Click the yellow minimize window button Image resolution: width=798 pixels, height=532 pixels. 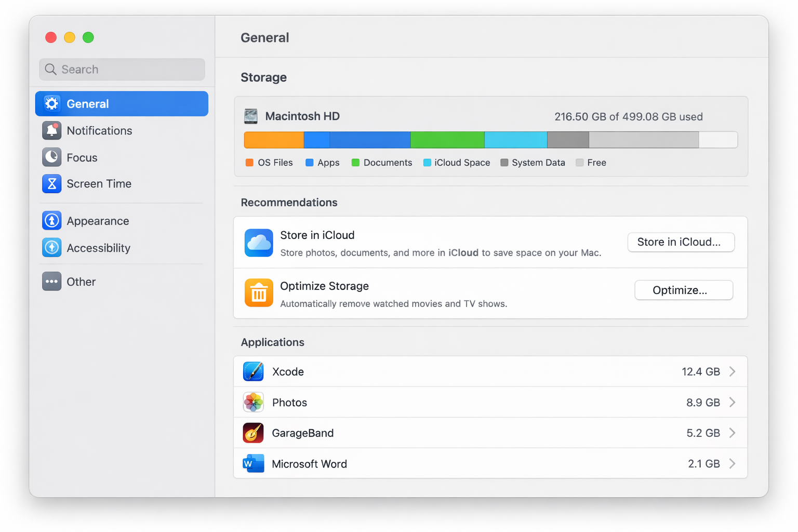click(x=70, y=37)
